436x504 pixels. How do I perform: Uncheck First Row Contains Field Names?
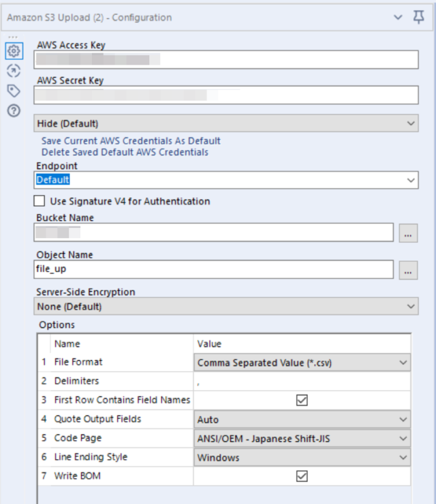click(302, 400)
